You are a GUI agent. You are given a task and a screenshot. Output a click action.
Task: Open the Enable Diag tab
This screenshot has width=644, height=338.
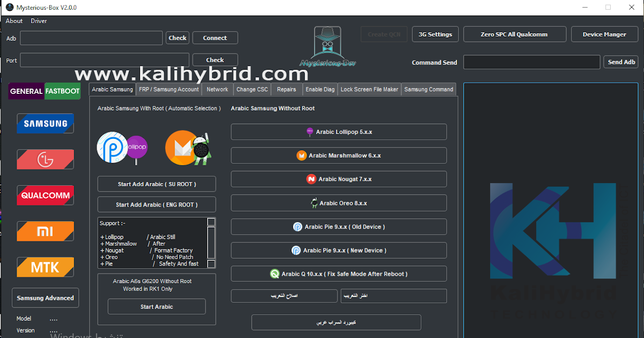320,90
